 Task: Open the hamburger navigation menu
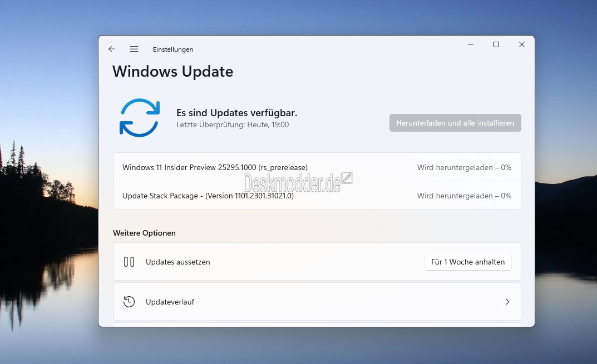point(134,49)
